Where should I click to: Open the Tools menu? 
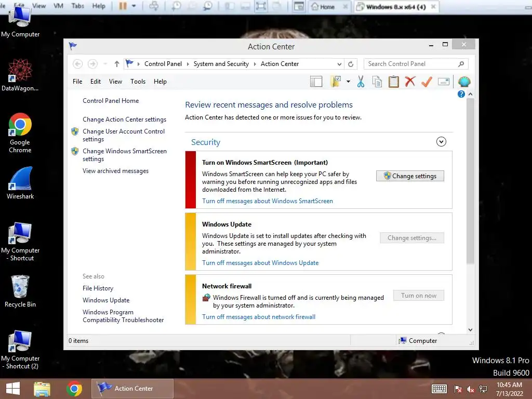pyautogui.click(x=138, y=82)
